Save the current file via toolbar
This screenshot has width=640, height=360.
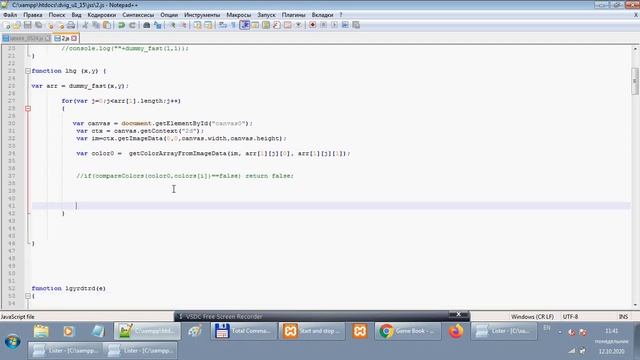click(x=27, y=25)
